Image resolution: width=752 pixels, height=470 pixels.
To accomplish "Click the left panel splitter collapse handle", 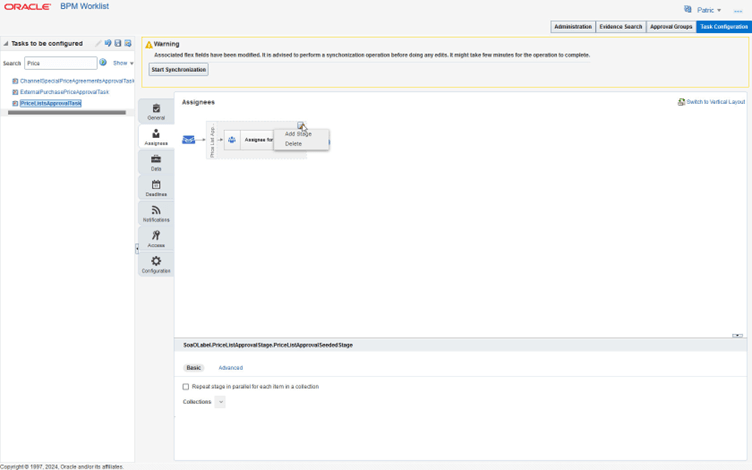I will pyautogui.click(x=137, y=248).
